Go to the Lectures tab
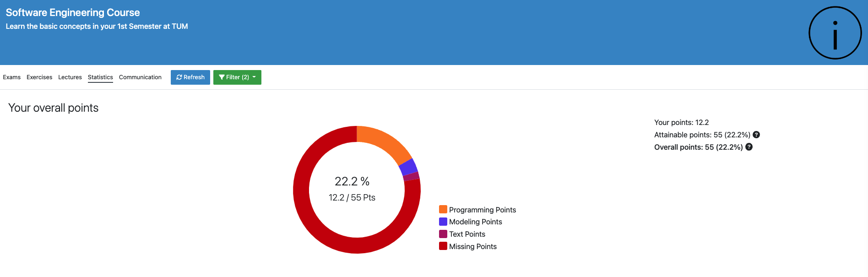Screen dimensions: 868x277 point(70,77)
